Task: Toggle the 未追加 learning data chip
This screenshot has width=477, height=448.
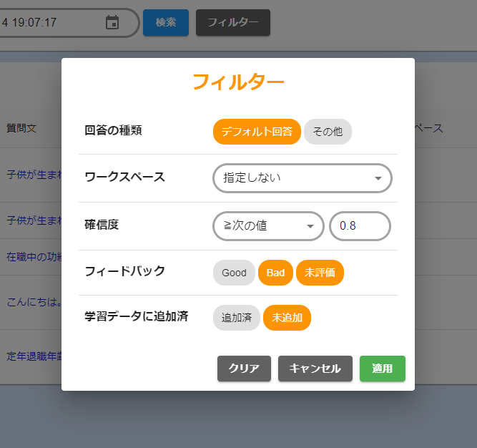Action: click(x=287, y=318)
